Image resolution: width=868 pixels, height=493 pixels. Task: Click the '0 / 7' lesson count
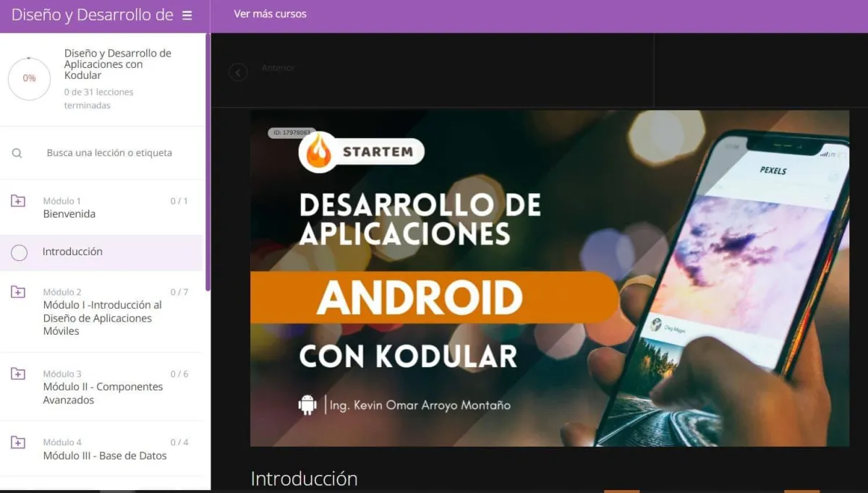[x=179, y=292]
